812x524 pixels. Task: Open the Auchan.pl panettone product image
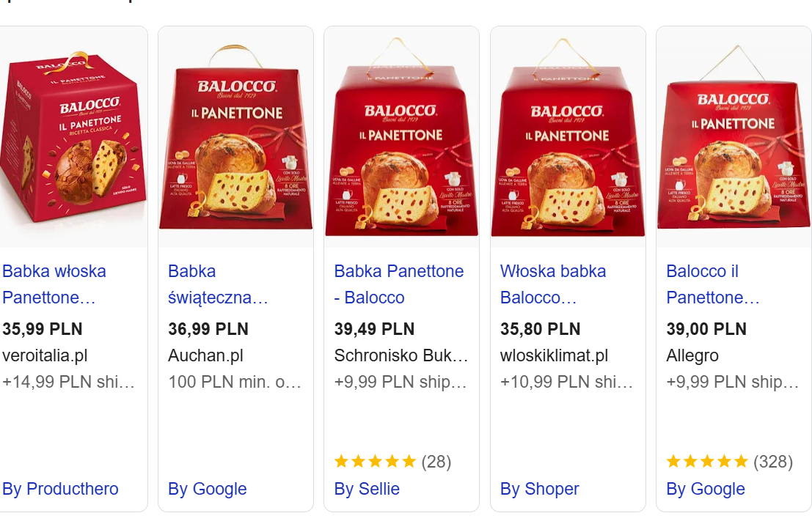click(x=235, y=139)
